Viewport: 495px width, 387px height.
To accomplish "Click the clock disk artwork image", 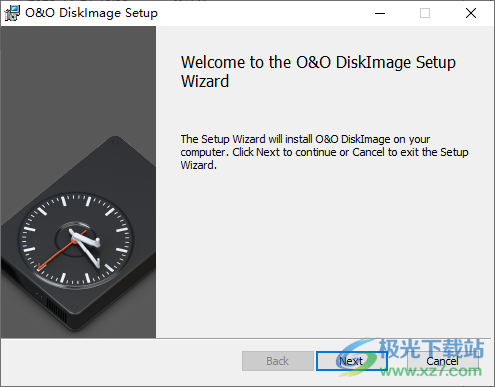I will click(78, 182).
